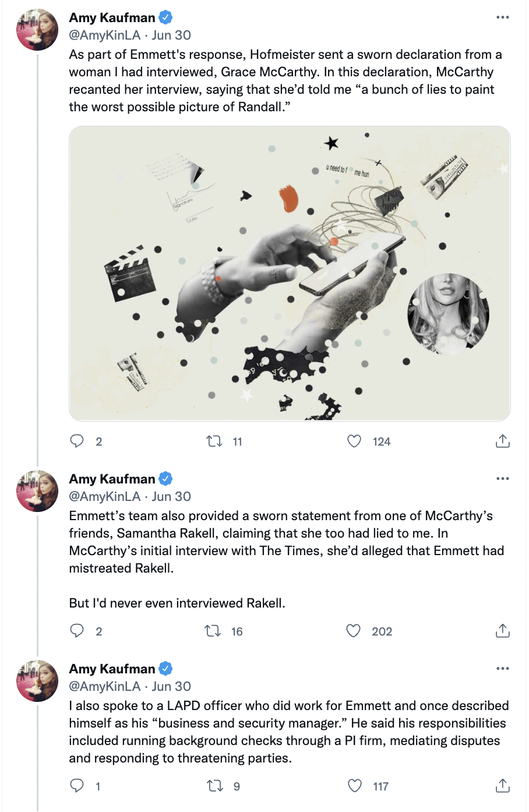Share the Samantha Rakell tweet
Viewport: 529px width, 812px height.
click(x=502, y=631)
